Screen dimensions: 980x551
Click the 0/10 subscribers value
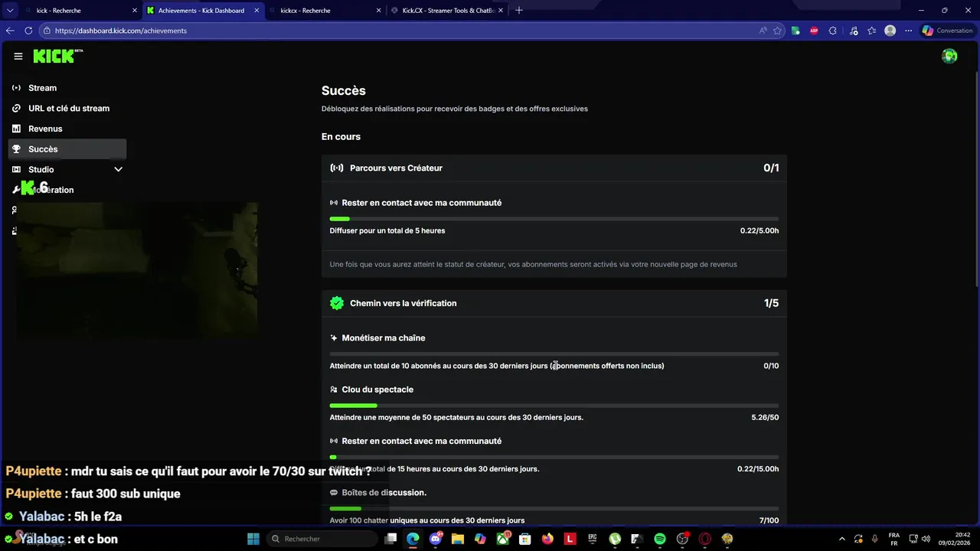tap(771, 366)
